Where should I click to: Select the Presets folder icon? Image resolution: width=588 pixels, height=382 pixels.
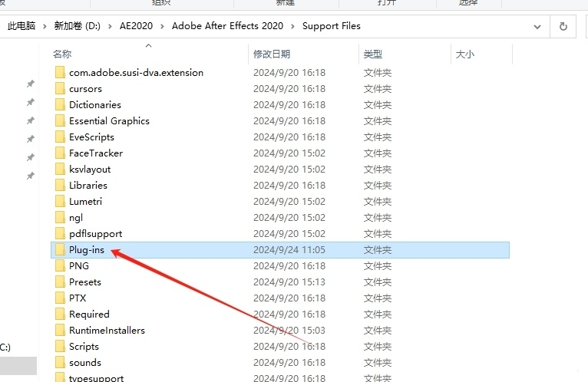60,282
